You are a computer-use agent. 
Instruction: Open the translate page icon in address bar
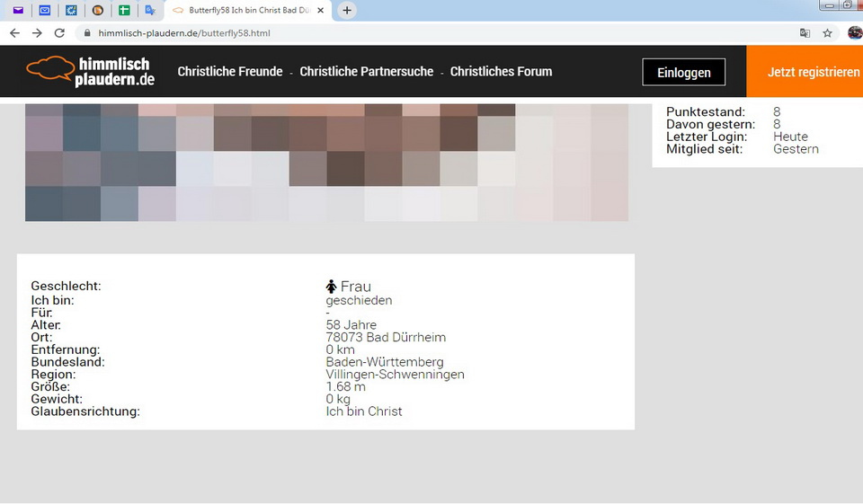pyautogui.click(x=805, y=33)
